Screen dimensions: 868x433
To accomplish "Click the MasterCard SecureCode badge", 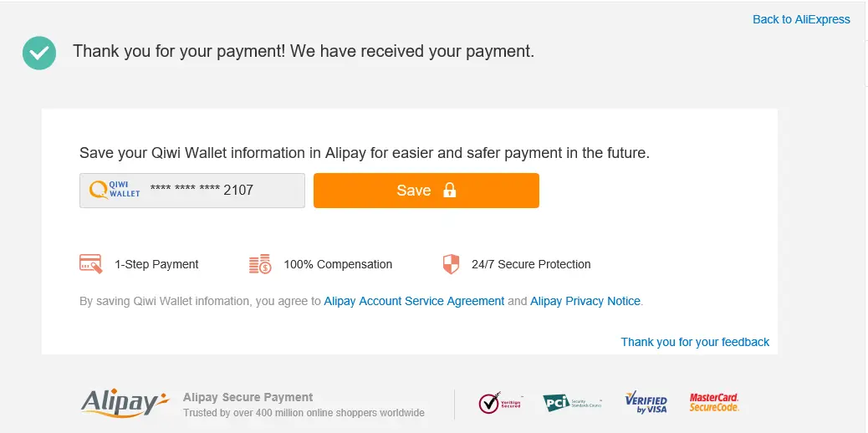I will pyautogui.click(x=714, y=403).
